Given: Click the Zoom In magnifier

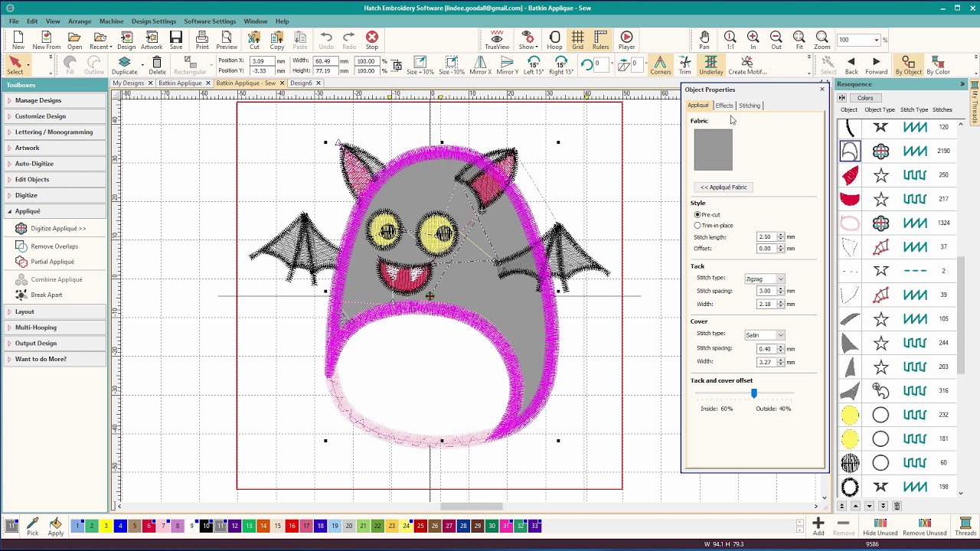Looking at the screenshot, I should tap(753, 41).
